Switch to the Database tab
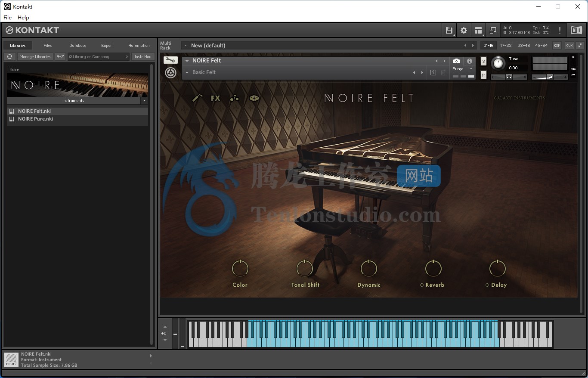 click(x=78, y=45)
